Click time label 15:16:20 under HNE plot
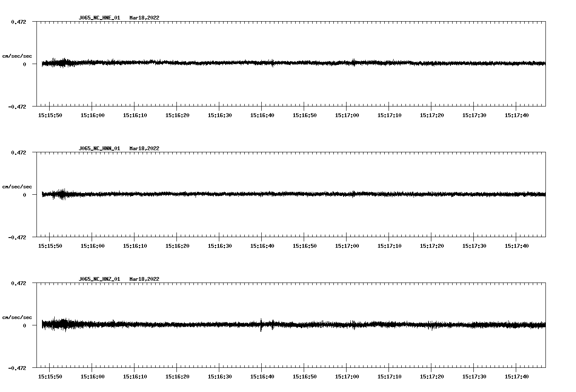This screenshot has height=392, width=576. pyautogui.click(x=177, y=115)
